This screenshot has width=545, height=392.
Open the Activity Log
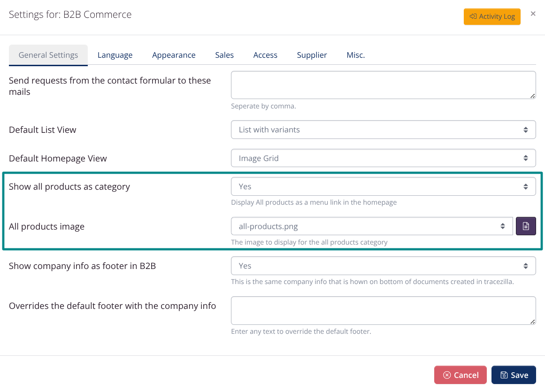click(x=492, y=16)
